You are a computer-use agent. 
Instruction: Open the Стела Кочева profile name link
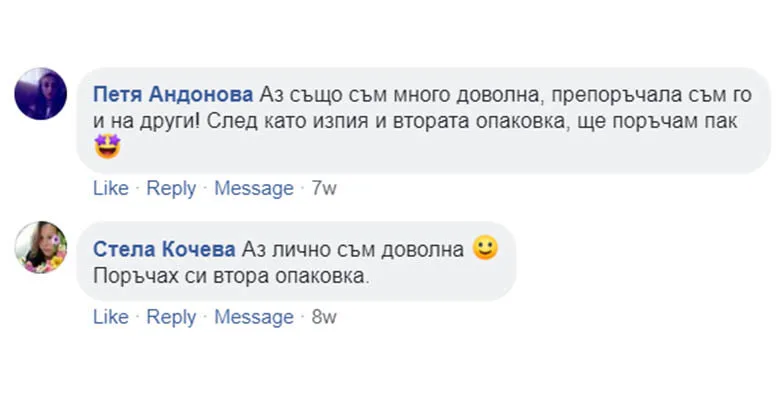tap(164, 249)
